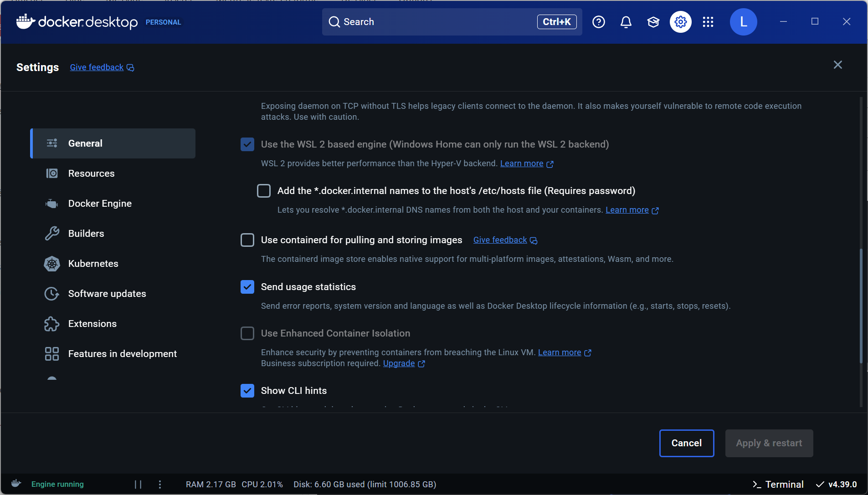Go to the Docker Engine settings section

(x=100, y=204)
